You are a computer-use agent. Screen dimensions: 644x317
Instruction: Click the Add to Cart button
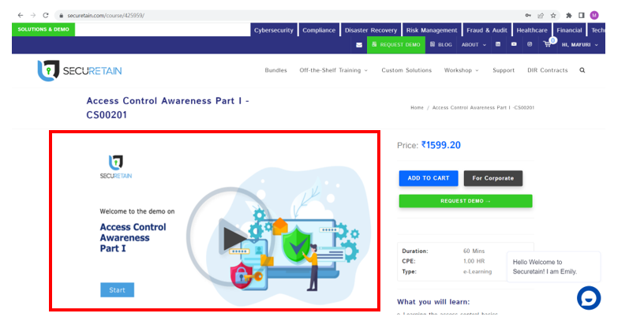(429, 178)
